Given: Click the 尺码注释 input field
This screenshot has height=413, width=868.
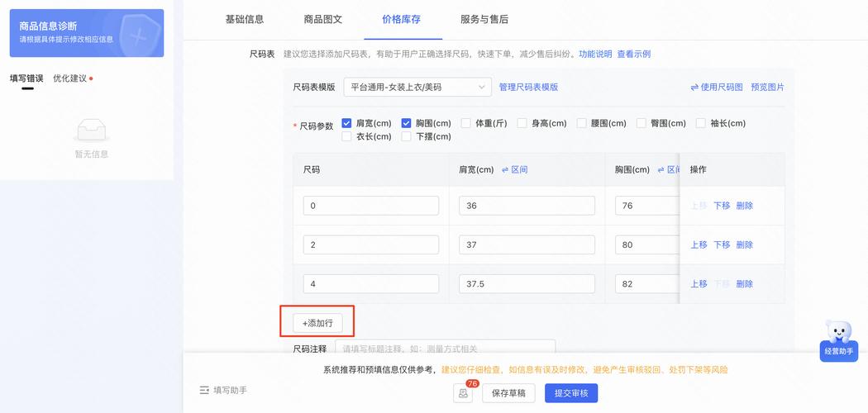Looking at the screenshot, I should (445, 347).
